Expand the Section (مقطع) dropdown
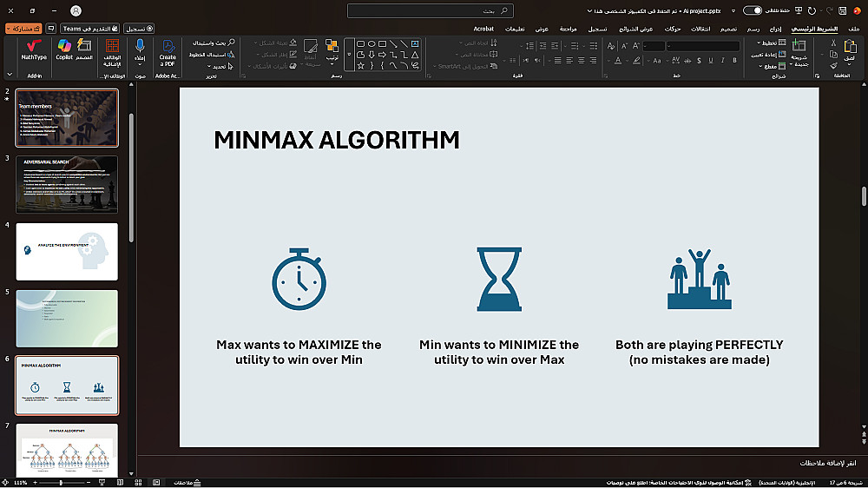 pos(773,66)
